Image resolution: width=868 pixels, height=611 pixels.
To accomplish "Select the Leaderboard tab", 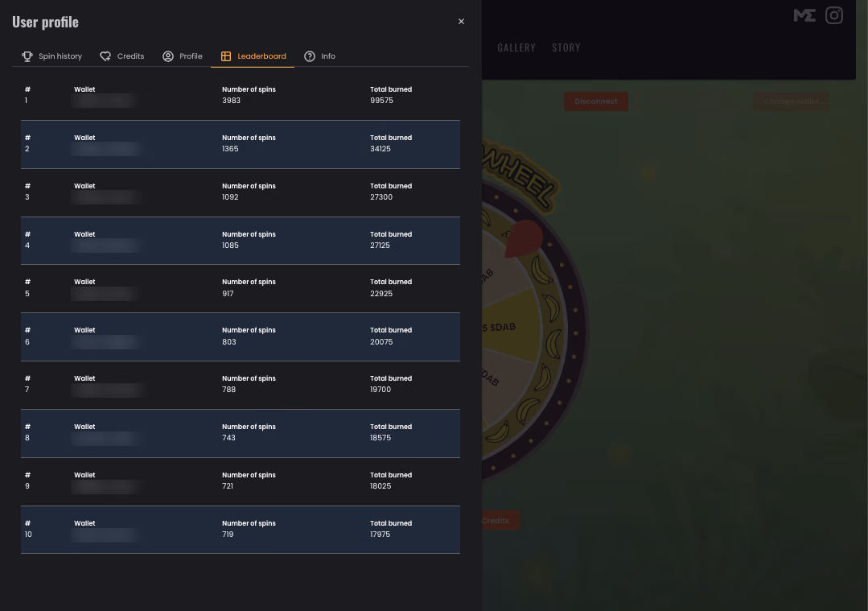I will click(253, 56).
